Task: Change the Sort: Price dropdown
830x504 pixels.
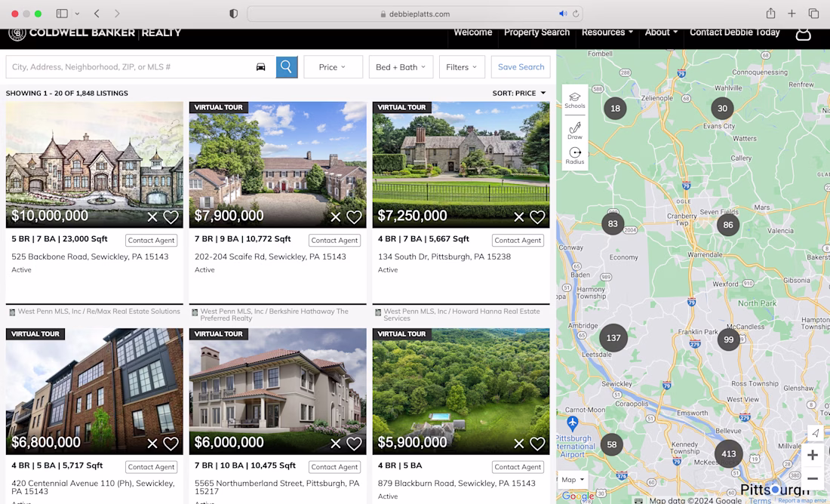Action: click(x=519, y=93)
